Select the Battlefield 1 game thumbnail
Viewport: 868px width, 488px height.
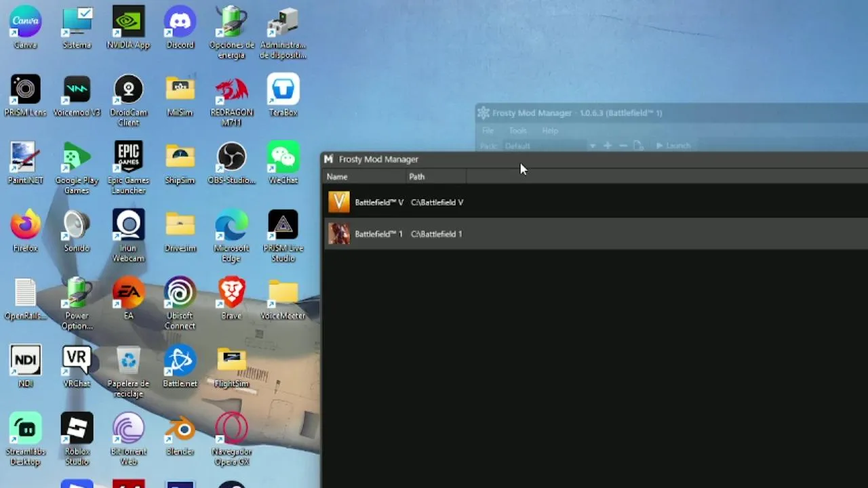pyautogui.click(x=339, y=234)
